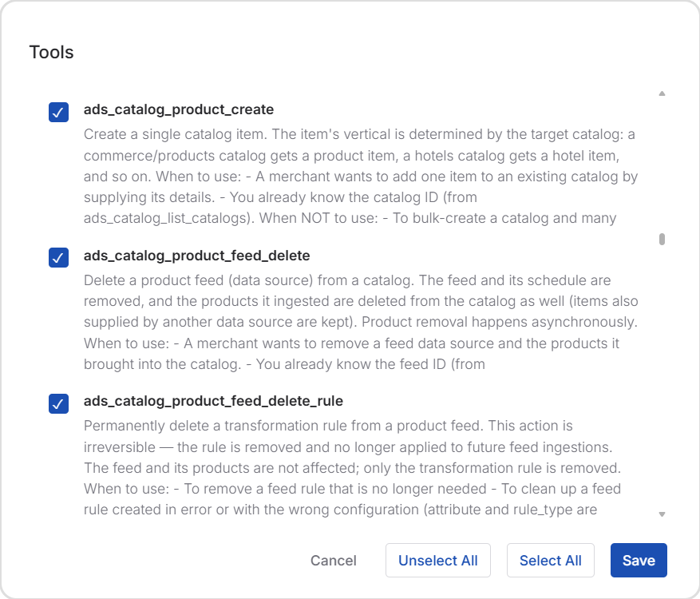The width and height of the screenshot is (700, 599).
Task: Click the 'Create a single catalog item' description
Action: [361, 177]
